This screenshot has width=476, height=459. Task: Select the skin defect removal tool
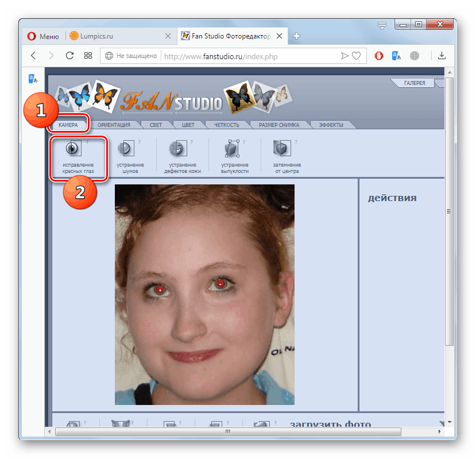pos(182,157)
